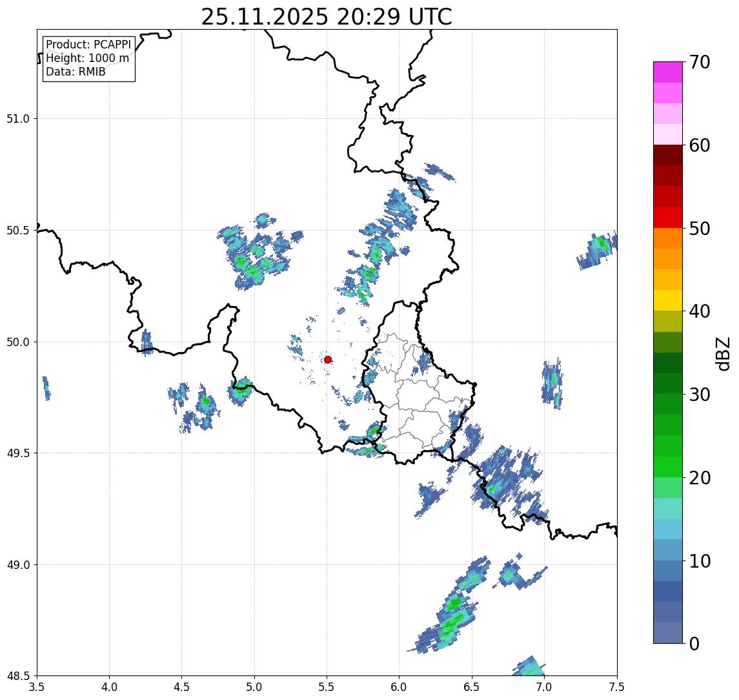739x700 pixels.
Task: Click the longitude tick label "4.5"
Action: point(182,687)
